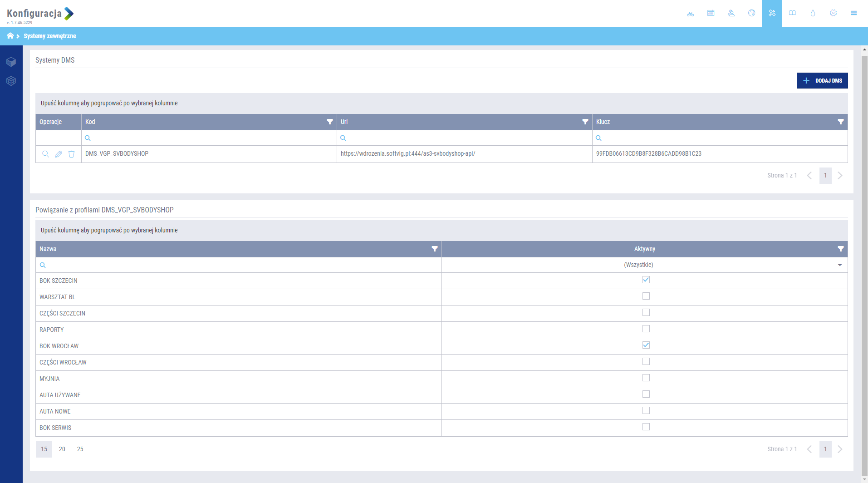Open filter funnel on Kod column
This screenshot has height=483, width=868.
[330, 122]
